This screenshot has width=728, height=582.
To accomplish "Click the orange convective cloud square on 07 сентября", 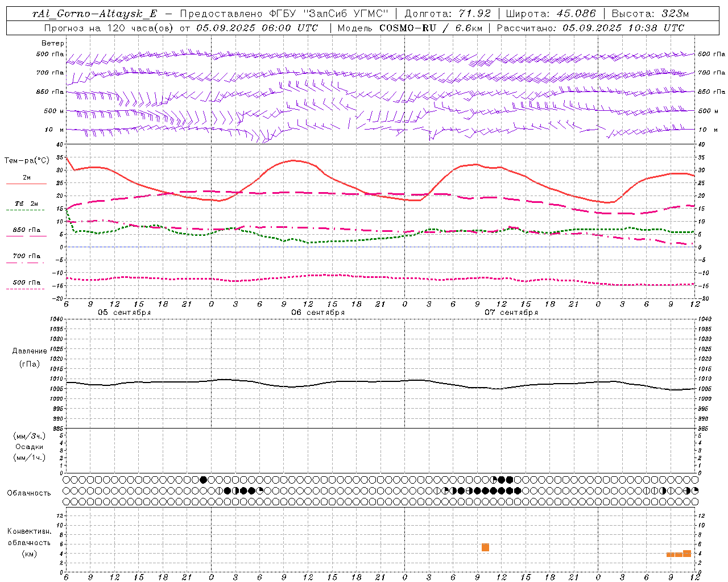I will (x=485, y=547).
